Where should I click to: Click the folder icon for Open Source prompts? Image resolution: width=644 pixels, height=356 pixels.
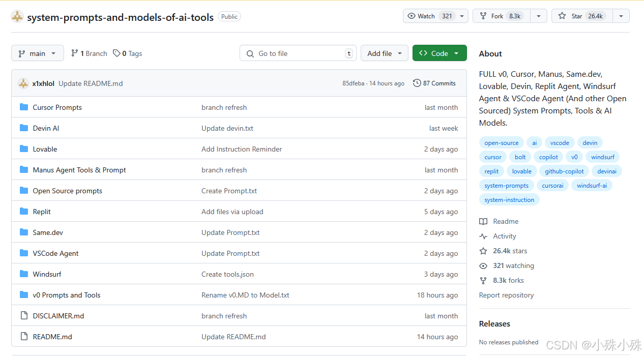tap(24, 191)
